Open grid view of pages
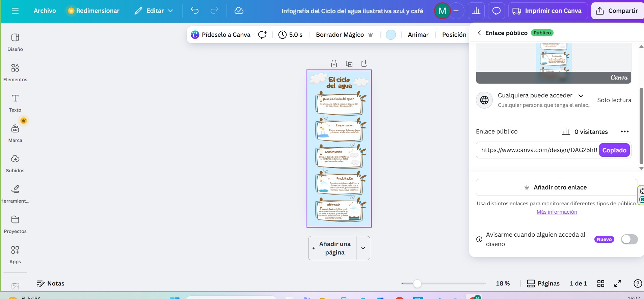The height and width of the screenshot is (299, 644). (600, 283)
